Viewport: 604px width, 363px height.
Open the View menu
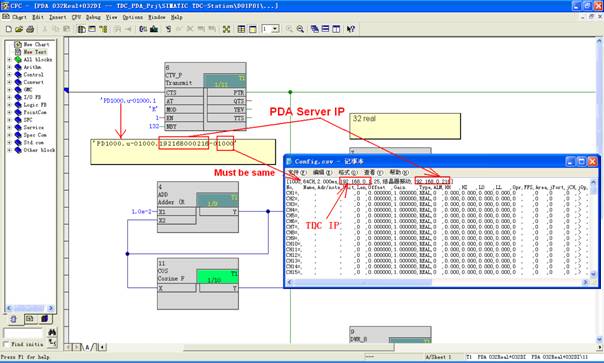111,17
